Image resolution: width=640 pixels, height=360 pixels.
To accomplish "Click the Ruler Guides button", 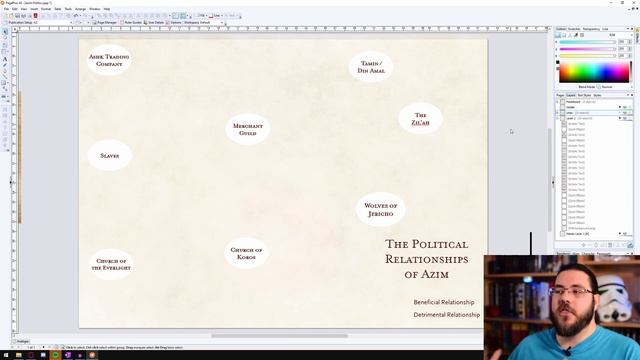I will pyautogui.click(x=131, y=22).
